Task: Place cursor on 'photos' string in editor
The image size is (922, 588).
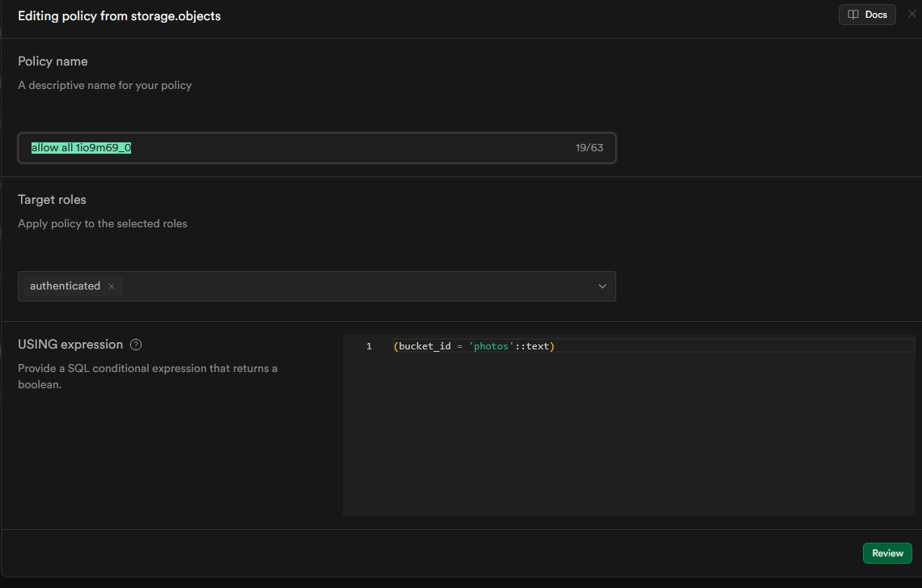Action: 493,346
